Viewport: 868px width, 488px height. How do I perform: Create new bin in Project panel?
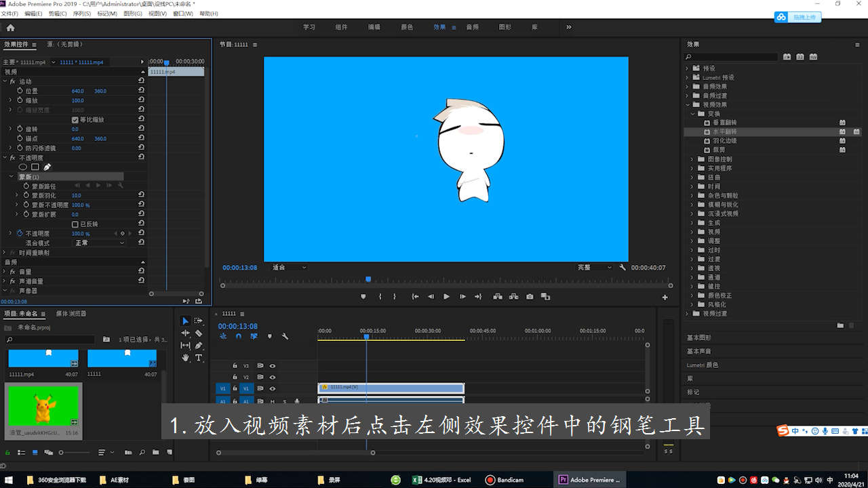[156, 452]
